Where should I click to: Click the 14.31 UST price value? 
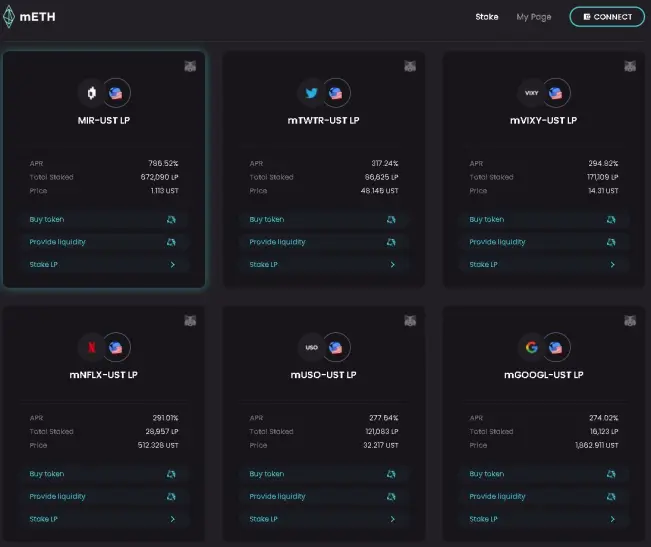(603, 190)
